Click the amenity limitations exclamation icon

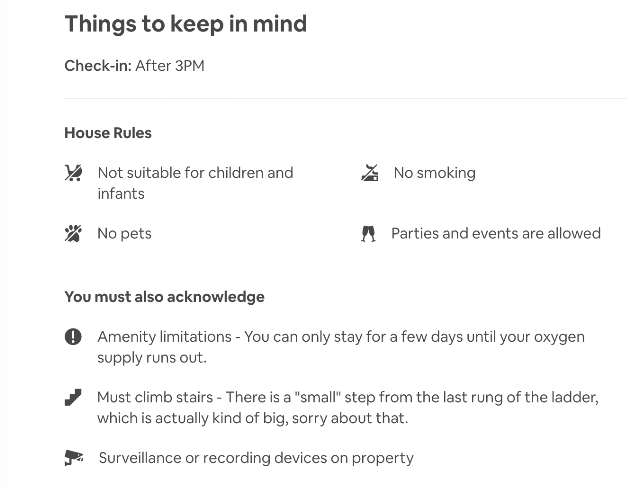tap(73, 337)
